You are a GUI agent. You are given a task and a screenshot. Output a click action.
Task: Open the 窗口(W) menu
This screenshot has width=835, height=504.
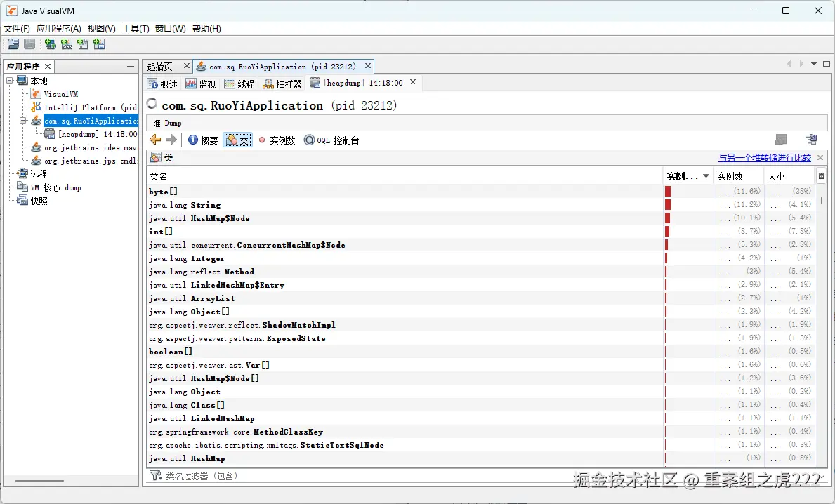pyautogui.click(x=171, y=28)
